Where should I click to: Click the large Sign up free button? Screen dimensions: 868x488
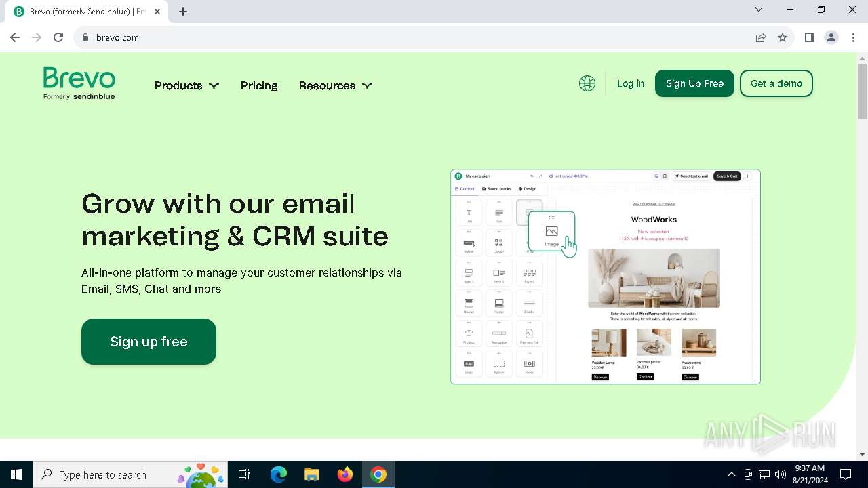[x=149, y=342]
